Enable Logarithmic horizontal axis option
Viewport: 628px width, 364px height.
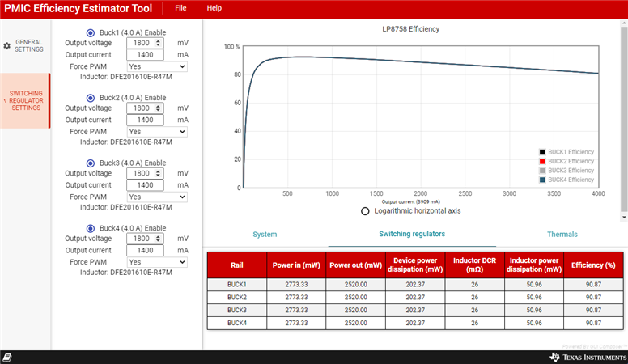[x=365, y=211]
